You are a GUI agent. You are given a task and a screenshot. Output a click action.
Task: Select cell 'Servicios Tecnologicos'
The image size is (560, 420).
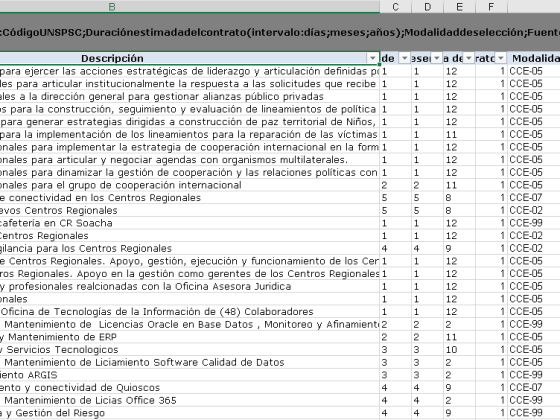pos(190,350)
